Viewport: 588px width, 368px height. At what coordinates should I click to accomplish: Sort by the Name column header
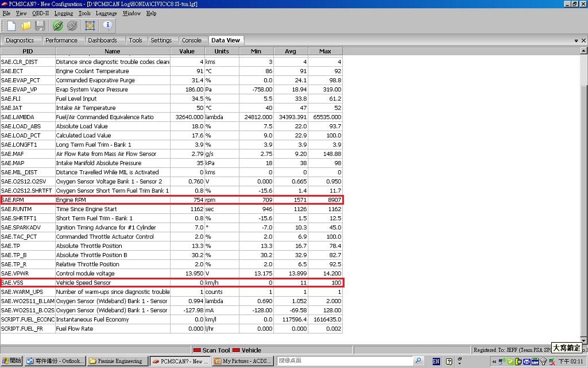pyautogui.click(x=113, y=51)
